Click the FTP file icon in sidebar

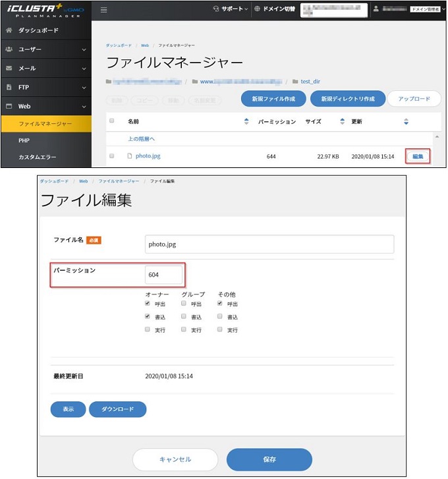click(x=9, y=87)
